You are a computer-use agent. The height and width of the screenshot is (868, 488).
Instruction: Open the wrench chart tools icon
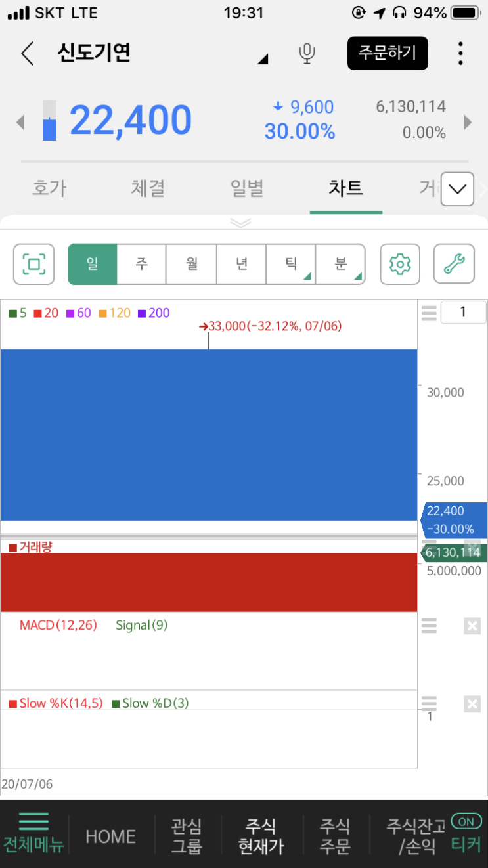tap(454, 264)
